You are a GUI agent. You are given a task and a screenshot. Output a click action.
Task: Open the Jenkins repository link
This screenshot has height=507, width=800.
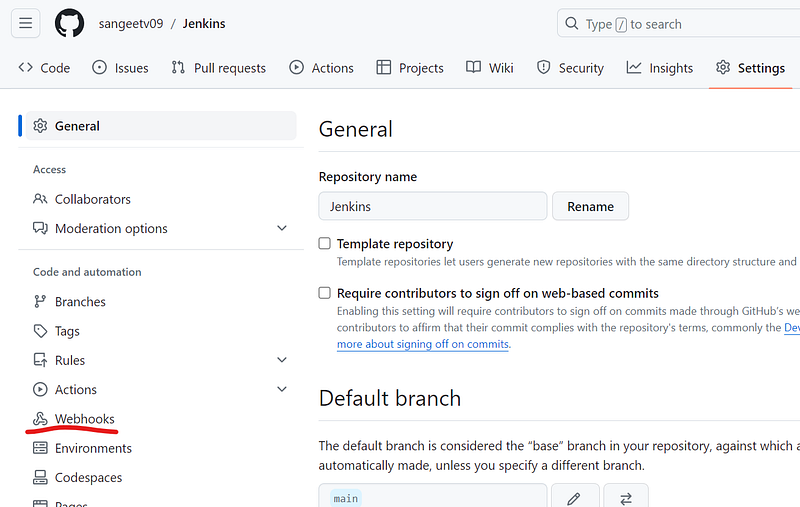tap(204, 23)
